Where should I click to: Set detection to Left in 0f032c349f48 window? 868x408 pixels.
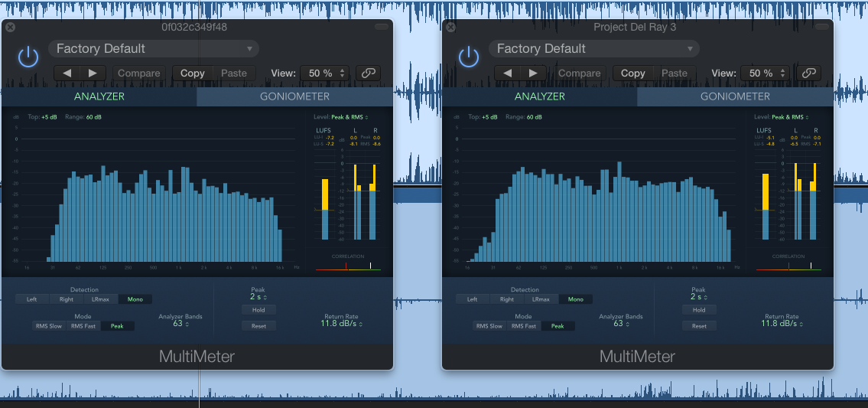click(32, 299)
